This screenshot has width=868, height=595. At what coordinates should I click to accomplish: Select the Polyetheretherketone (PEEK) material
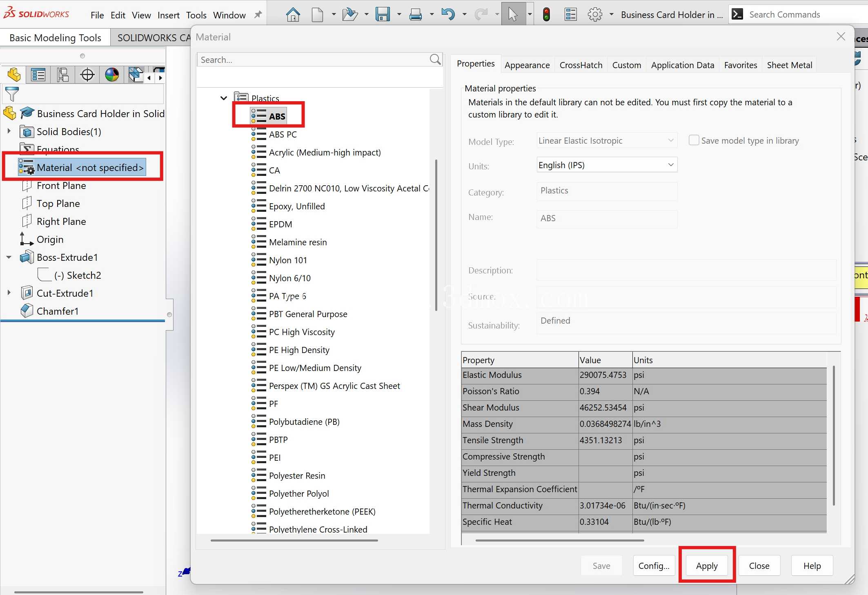322,511
